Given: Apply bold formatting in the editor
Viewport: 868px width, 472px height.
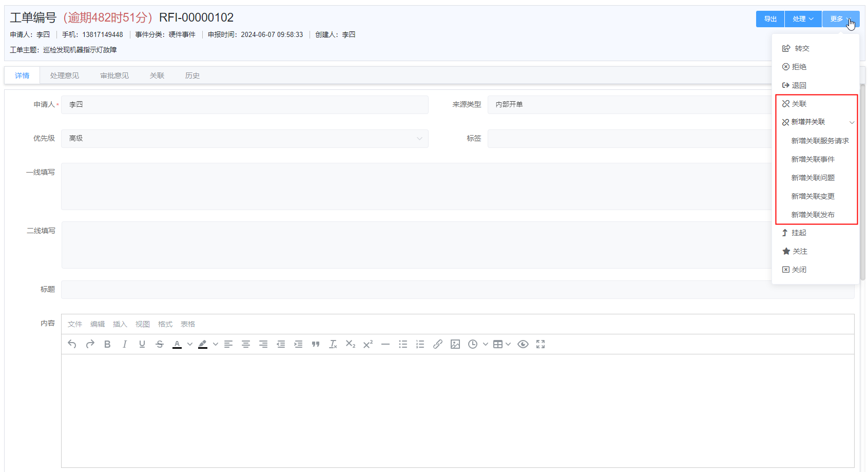Looking at the screenshot, I should 107,344.
